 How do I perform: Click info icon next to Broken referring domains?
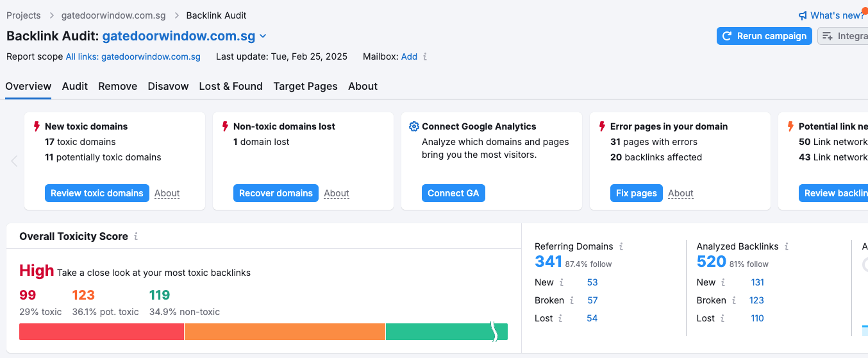(x=572, y=300)
